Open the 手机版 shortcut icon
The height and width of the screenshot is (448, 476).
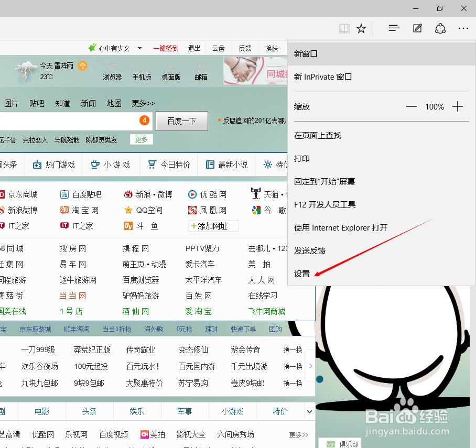(x=142, y=72)
